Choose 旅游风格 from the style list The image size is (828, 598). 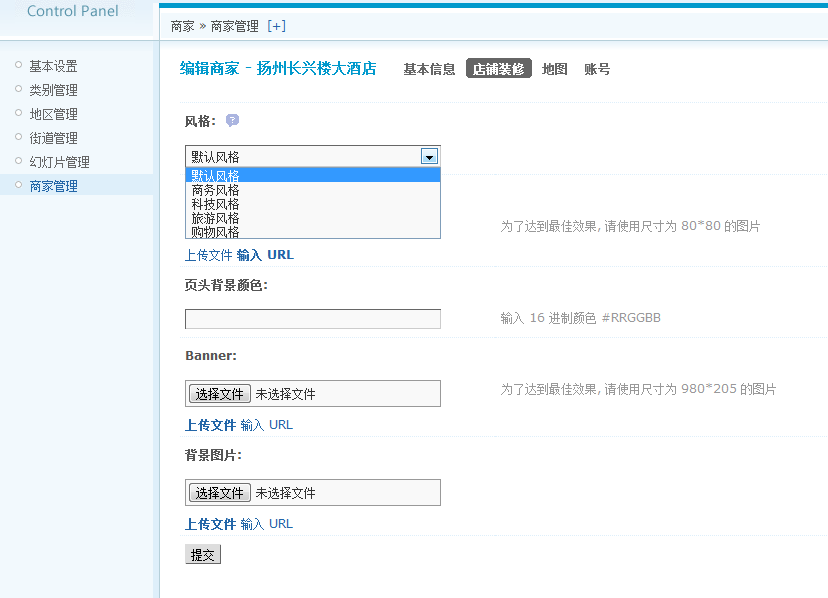coord(313,218)
